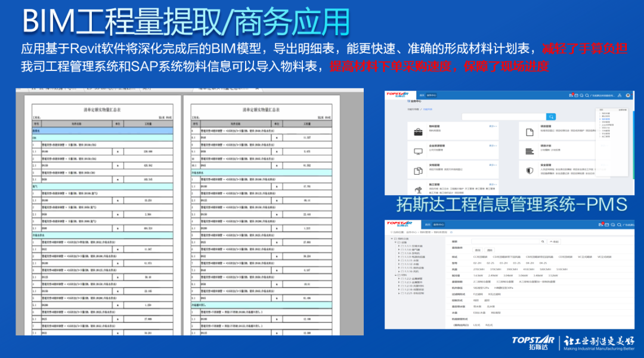Click magnifier icon in lower PMS header
This screenshot has width=644, height=358.
click(619, 225)
